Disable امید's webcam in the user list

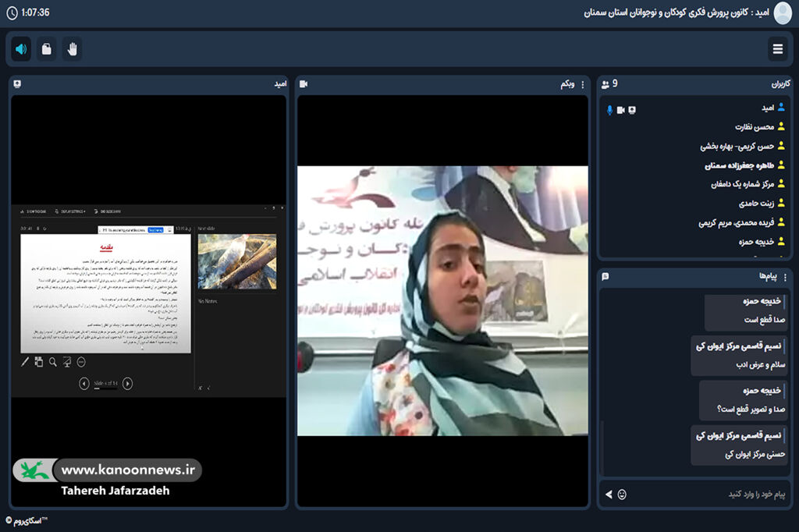pyautogui.click(x=620, y=109)
